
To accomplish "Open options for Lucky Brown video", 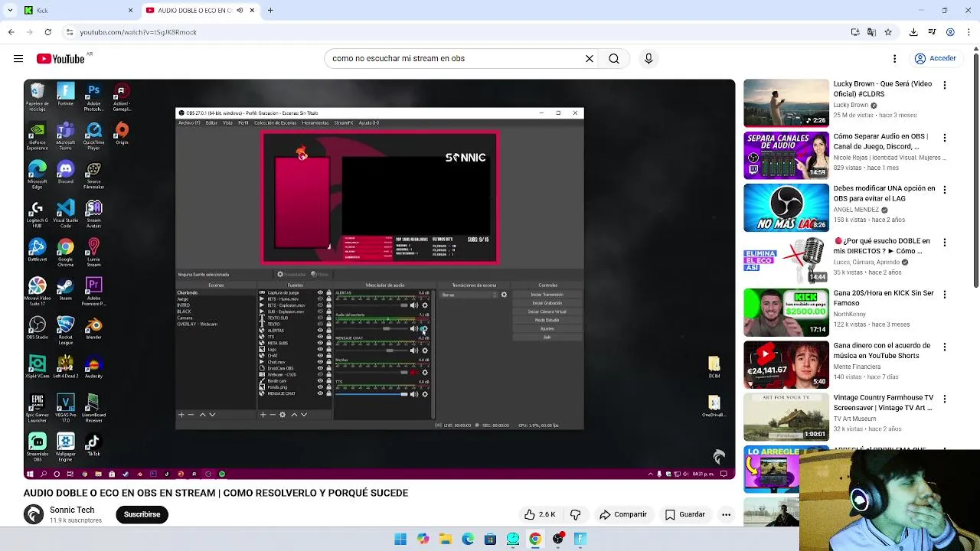I will tap(944, 86).
